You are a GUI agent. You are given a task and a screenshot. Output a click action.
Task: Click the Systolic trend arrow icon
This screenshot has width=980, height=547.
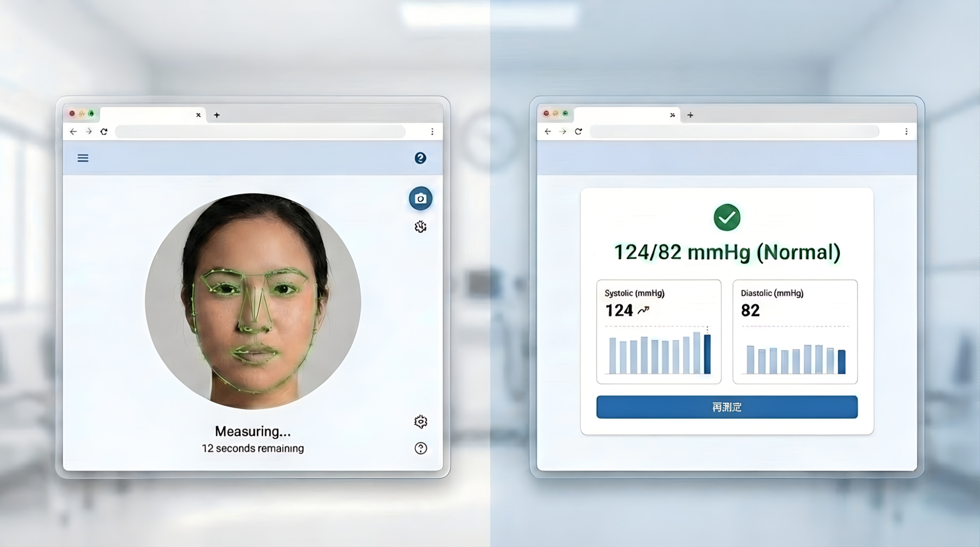click(643, 310)
